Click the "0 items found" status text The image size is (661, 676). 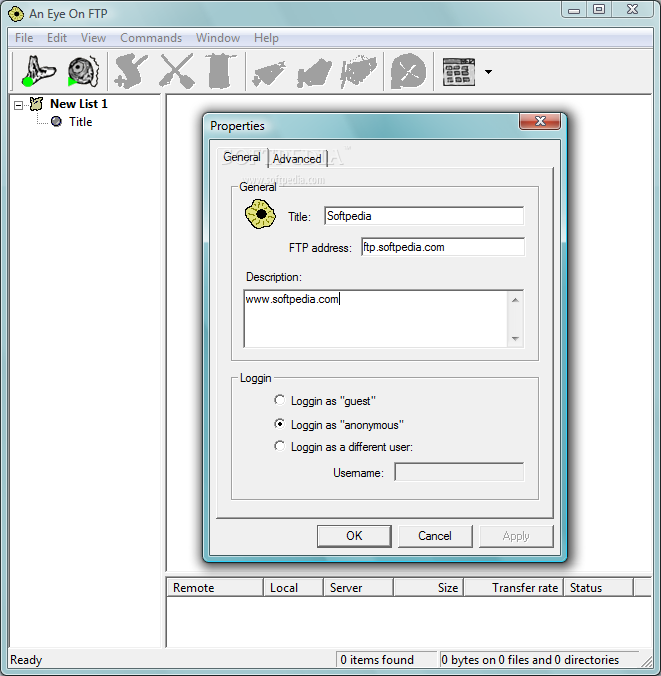tap(377, 660)
